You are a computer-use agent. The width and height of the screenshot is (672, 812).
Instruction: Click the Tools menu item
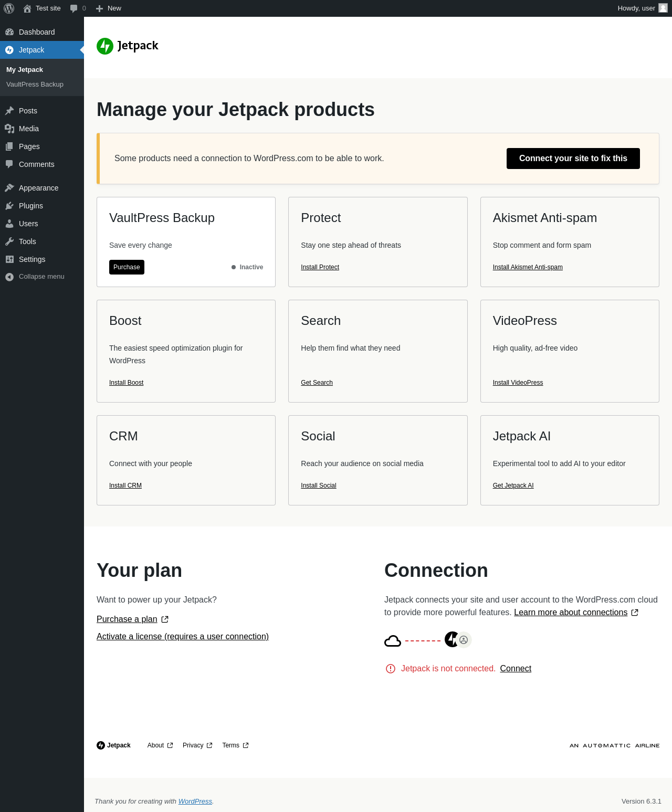27,241
